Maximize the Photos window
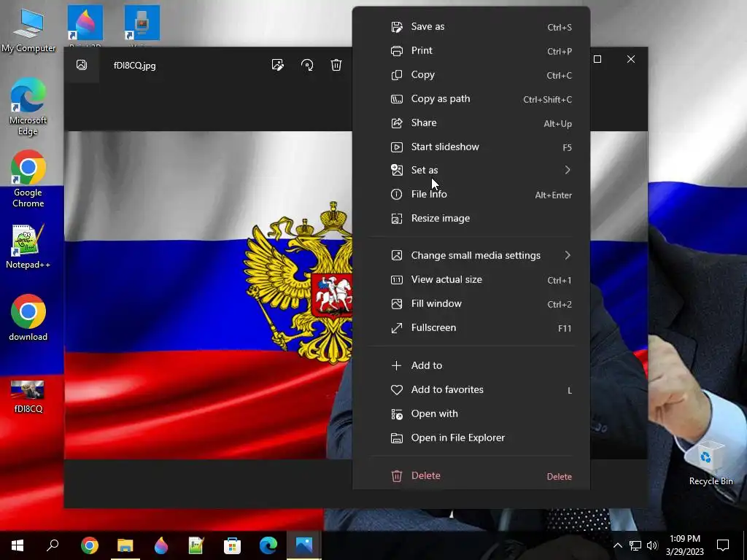The image size is (747, 560). pyautogui.click(x=597, y=59)
